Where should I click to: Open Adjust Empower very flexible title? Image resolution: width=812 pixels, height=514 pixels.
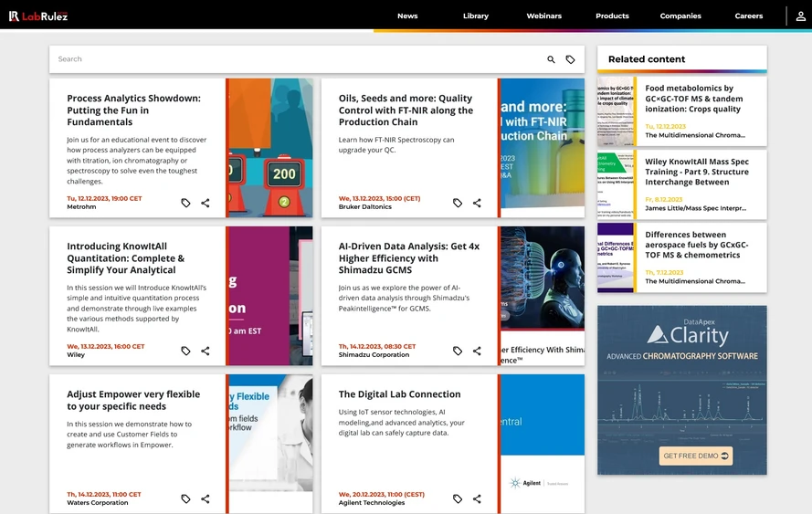[x=133, y=400]
